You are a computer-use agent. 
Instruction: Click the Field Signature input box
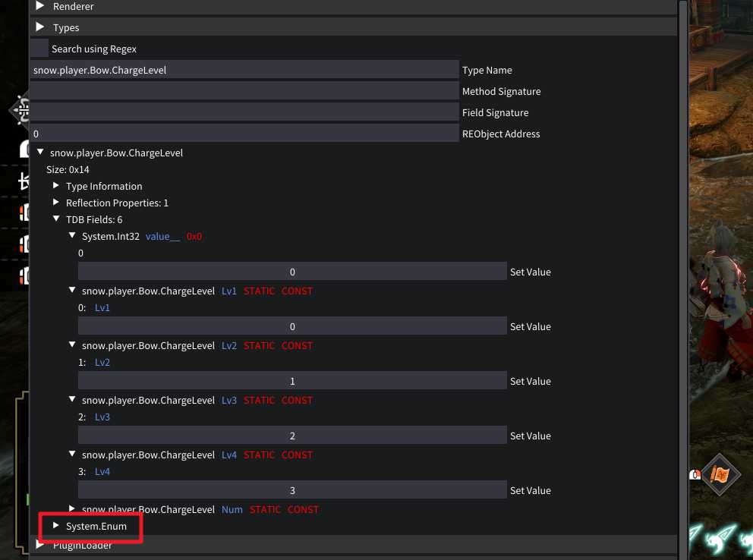pyautogui.click(x=244, y=112)
